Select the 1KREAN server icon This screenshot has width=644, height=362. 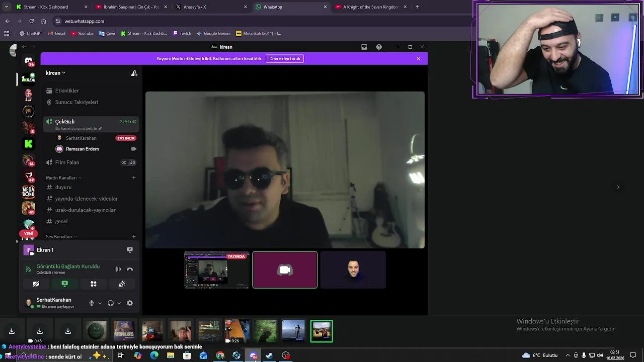pyautogui.click(x=29, y=79)
